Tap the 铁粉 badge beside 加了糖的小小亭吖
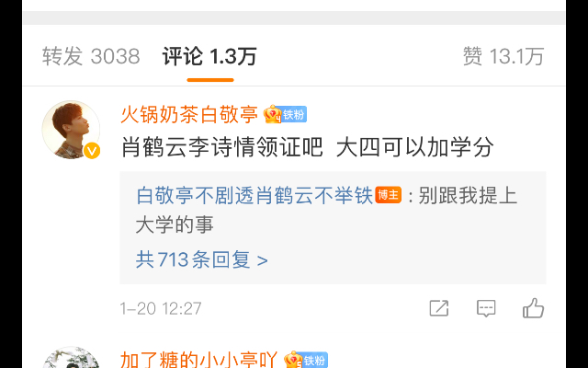Image resolution: width=588 pixels, height=368 pixels. click(315, 360)
